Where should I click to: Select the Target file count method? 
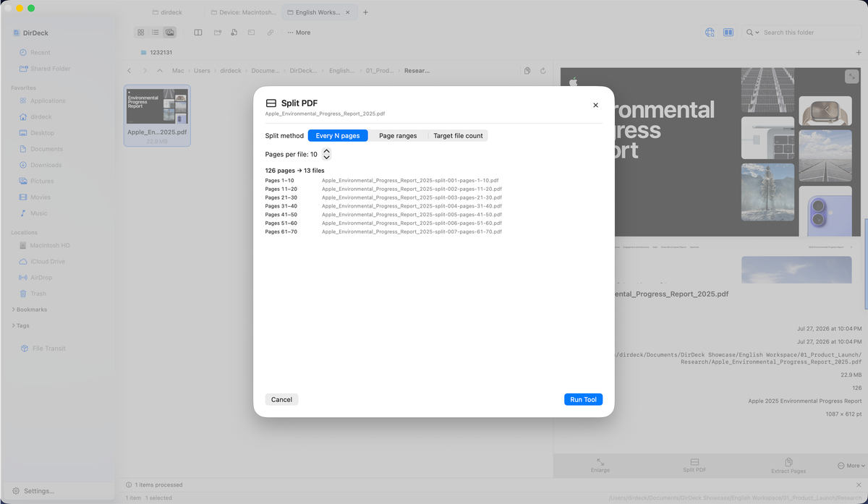[x=458, y=136]
